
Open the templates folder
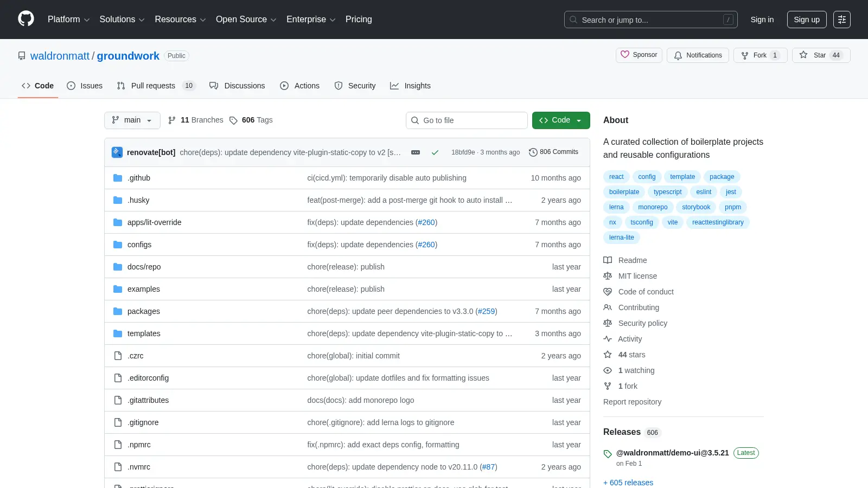click(x=144, y=333)
